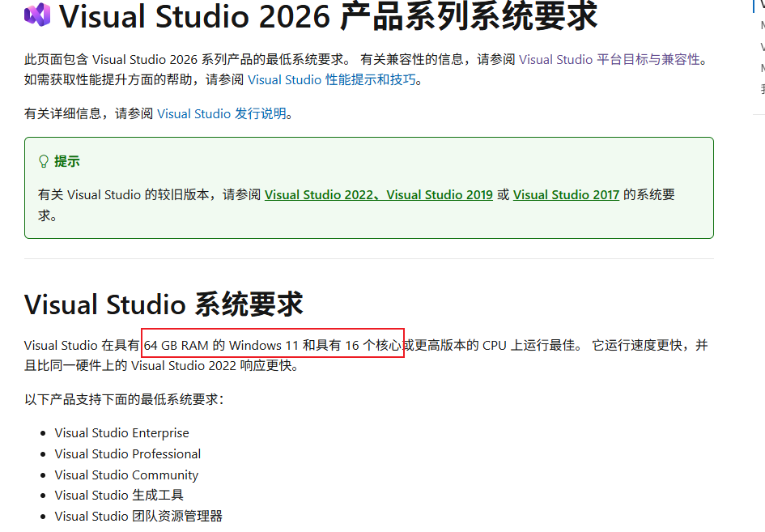Click the Visual Studio 2026 产品系列系统要求 page title
The image size is (765, 532).
pyautogui.click(x=328, y=15)
